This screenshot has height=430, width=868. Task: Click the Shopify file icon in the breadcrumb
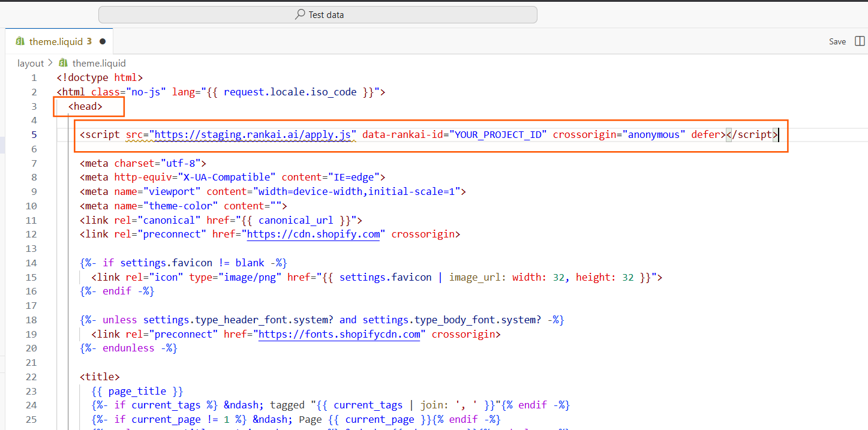(63, 63)
